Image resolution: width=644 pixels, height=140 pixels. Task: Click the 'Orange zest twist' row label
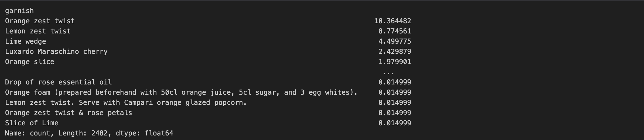[40, 21]
